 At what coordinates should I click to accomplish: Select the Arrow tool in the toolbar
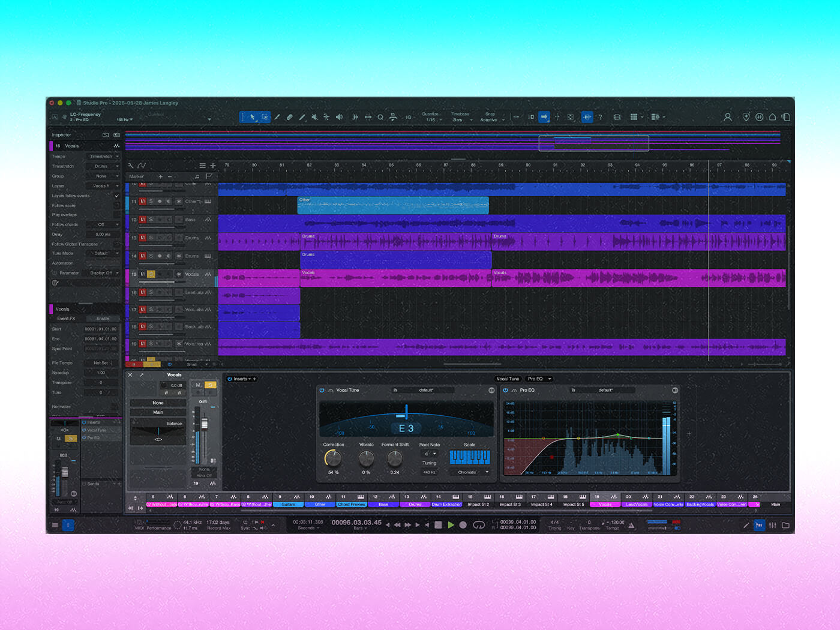(x=253, y=117)
